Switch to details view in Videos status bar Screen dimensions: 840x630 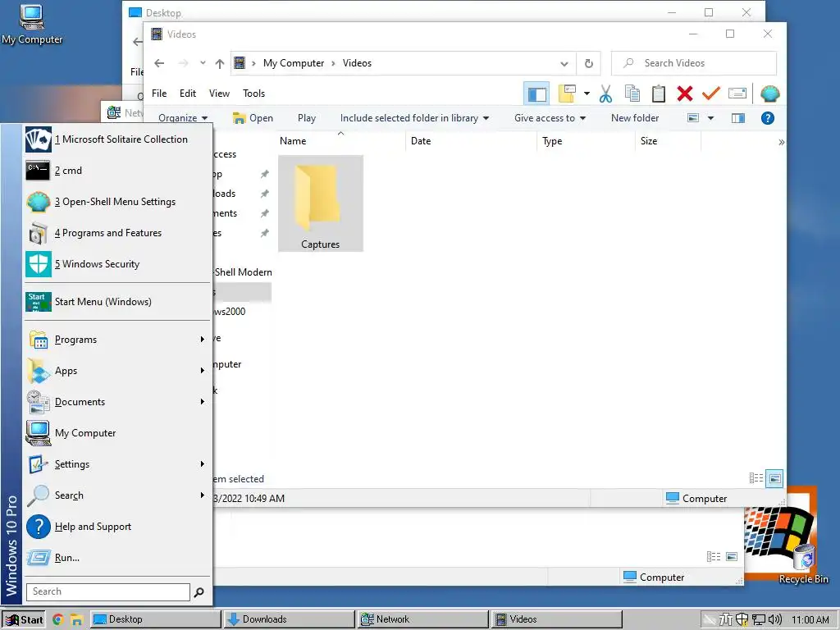(x=756, y=478)
